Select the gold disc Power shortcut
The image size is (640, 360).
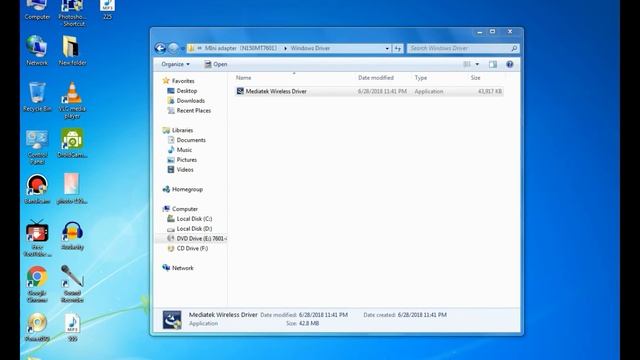point(37,327)
